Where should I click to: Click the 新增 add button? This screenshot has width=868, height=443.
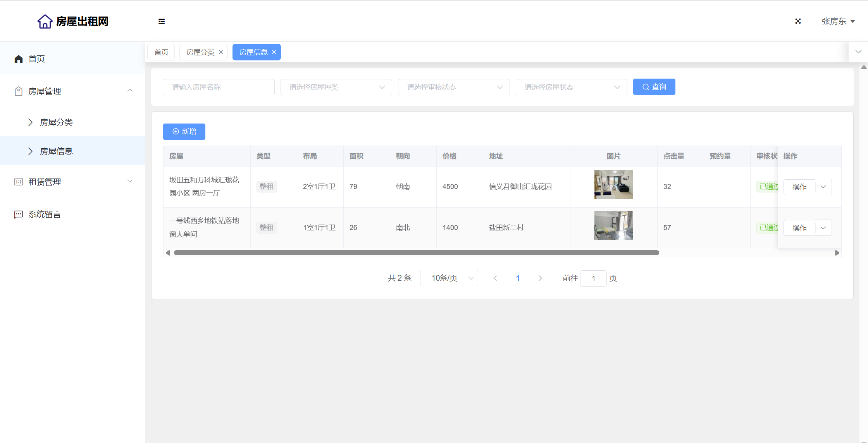(184, 132)
